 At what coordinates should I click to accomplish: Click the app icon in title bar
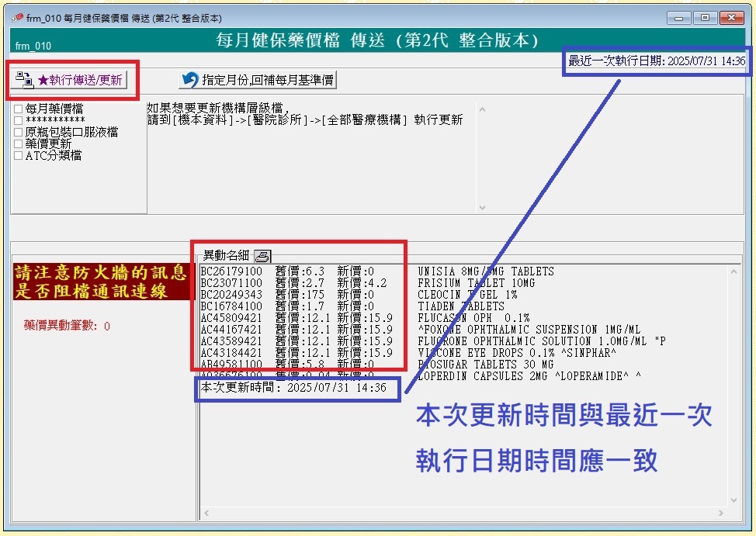pyautogui.click(x=17, y=18)
